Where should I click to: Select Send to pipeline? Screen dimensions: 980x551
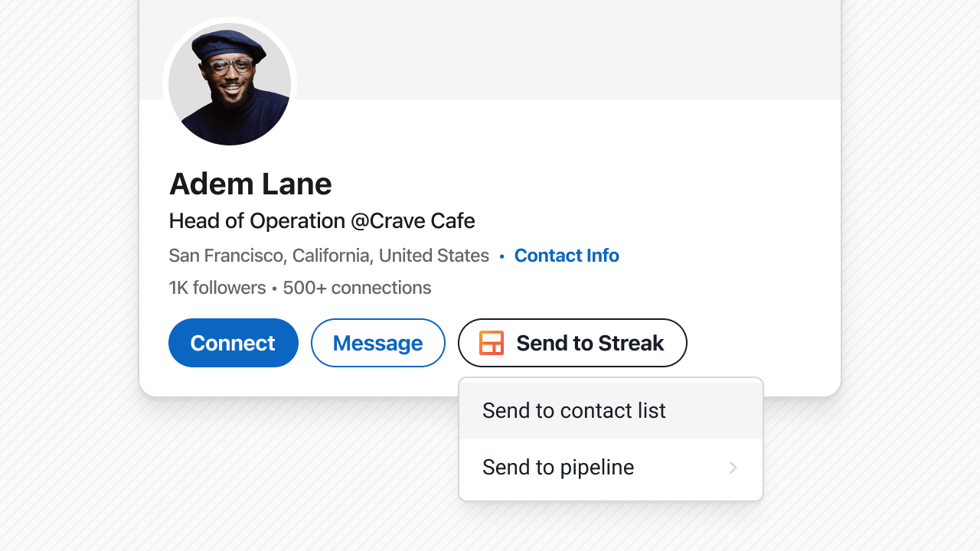click(x=558, y=467)
